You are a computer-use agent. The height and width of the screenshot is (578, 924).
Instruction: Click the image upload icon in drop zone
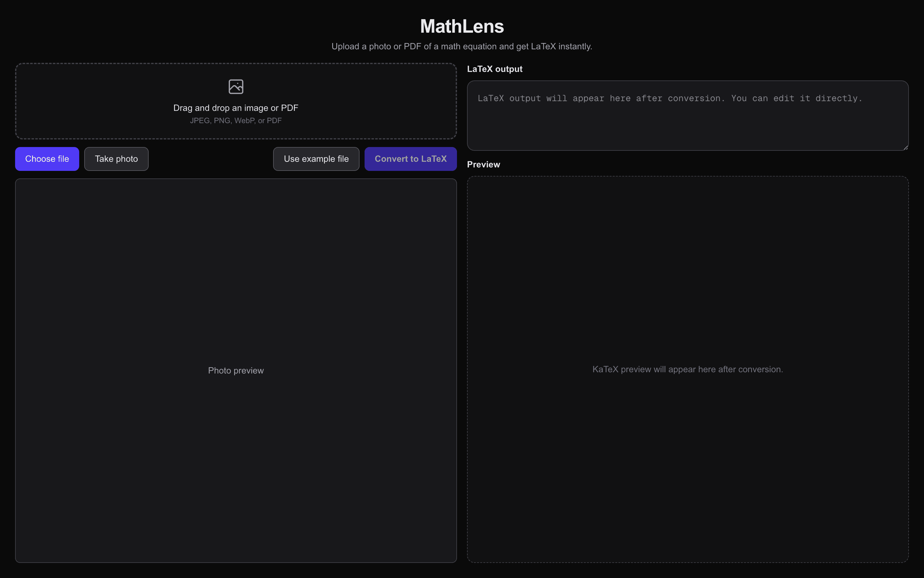tap(236, 87)
